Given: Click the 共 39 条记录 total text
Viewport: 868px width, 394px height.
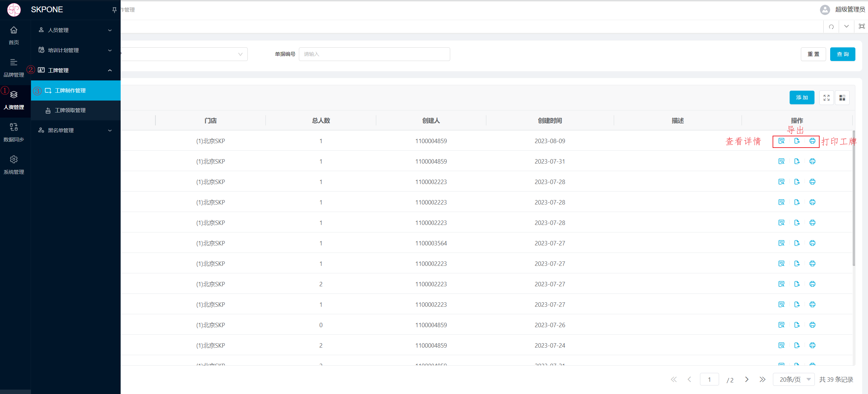Looking at the screenshot, I should pos(836,379).
